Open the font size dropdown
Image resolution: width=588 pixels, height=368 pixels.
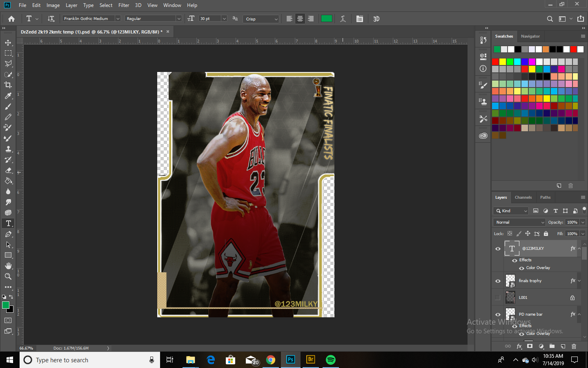224,19
